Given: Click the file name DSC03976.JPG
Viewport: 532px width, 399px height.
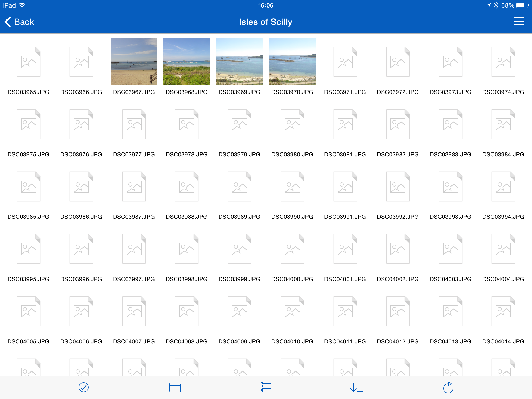Looking at the screenshot, I should pos(81,154).
